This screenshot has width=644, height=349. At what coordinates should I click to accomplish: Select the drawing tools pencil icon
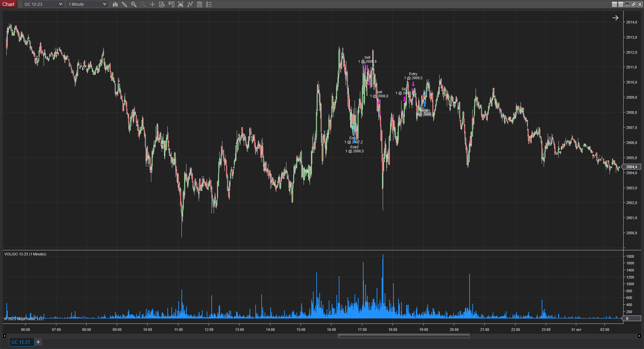pos(124,4)
